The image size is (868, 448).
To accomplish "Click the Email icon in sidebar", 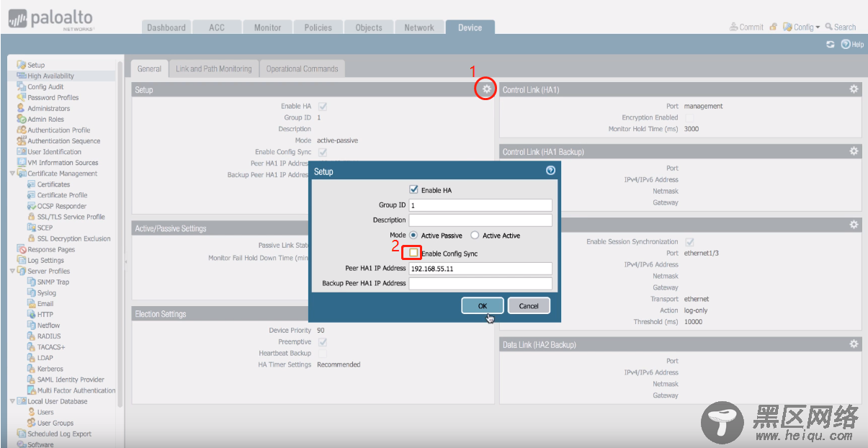I will [31, 303].
